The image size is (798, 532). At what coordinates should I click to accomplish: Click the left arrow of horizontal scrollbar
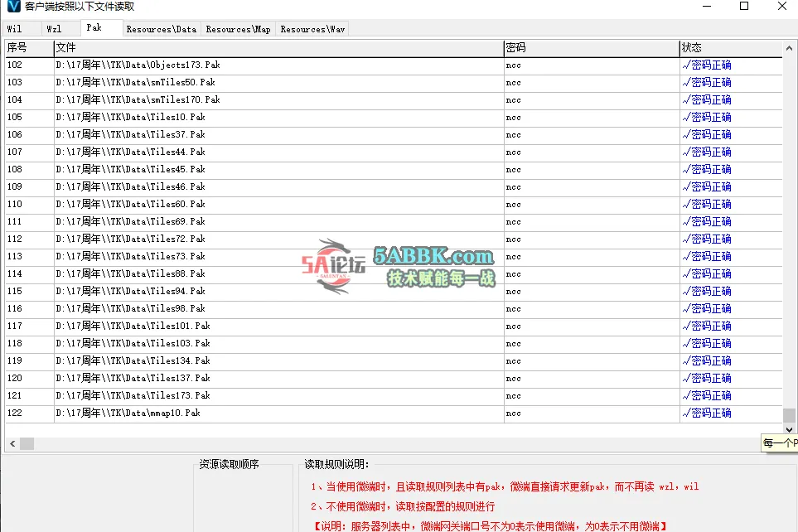tap(12, 444)
